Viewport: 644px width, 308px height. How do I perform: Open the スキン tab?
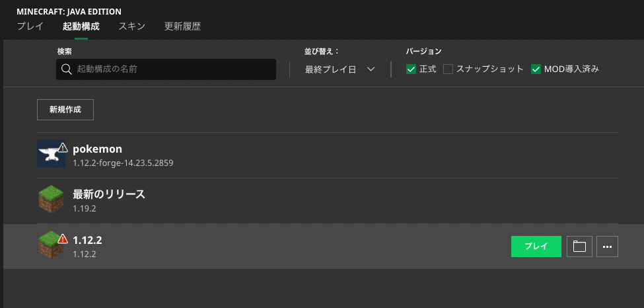(x=132, y=26)
